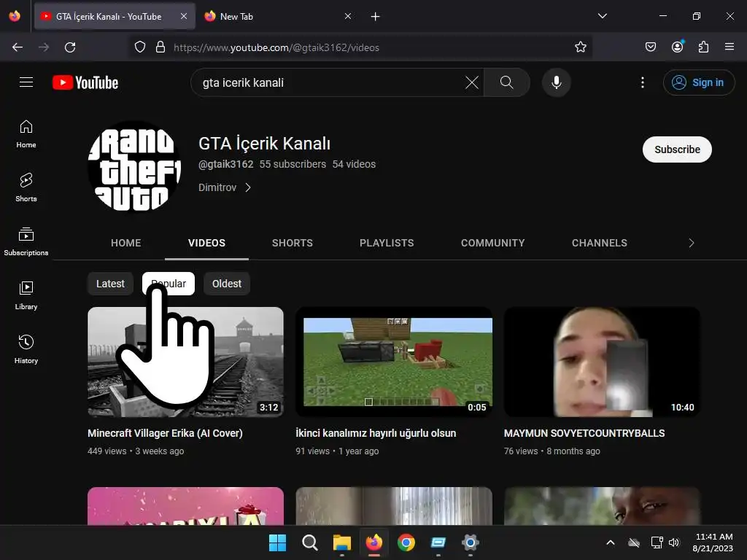Click the @gtaik3162 channel handle
Screen dimensions: 747x560
coord(226,164)
